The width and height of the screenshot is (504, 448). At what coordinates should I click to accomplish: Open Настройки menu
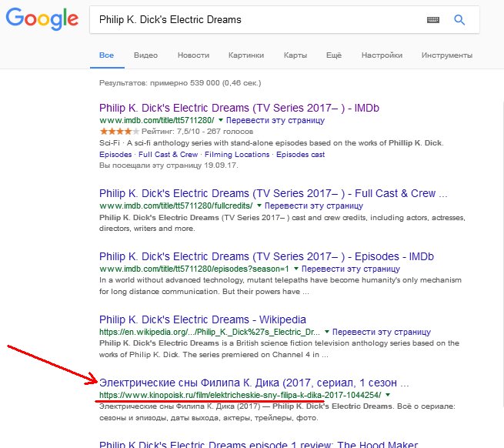pos(382,55)
